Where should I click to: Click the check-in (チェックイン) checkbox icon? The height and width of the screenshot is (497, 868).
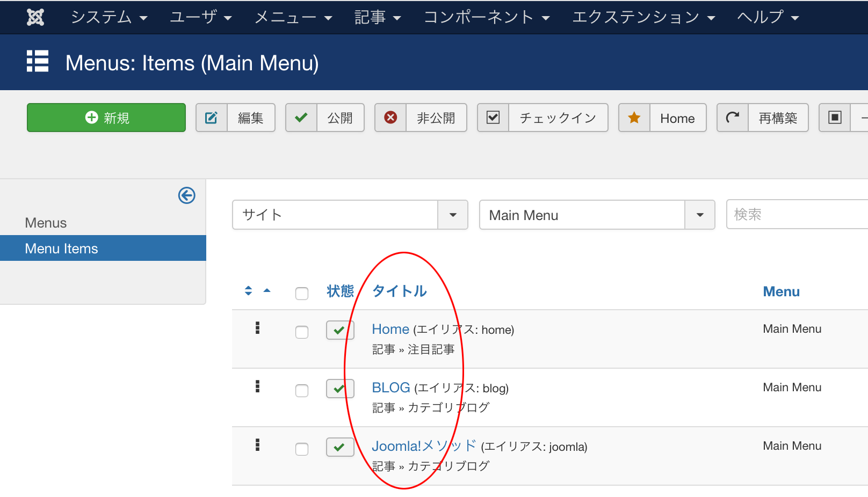tap(493, 118)
